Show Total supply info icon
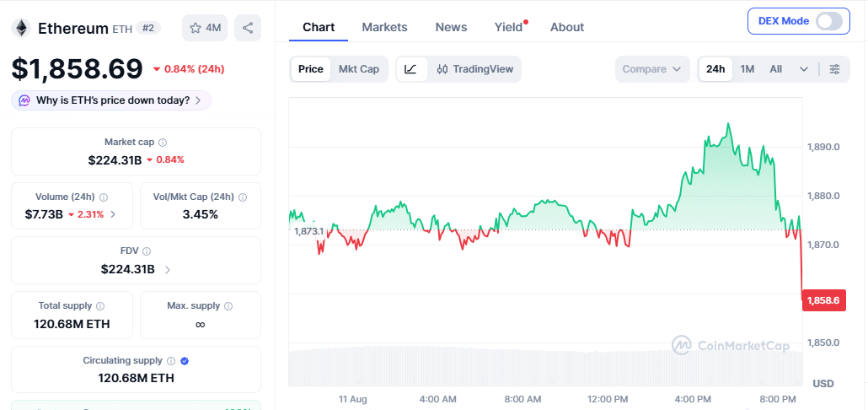This screenshot has height=410, width=868. click(x=100, y=306)
